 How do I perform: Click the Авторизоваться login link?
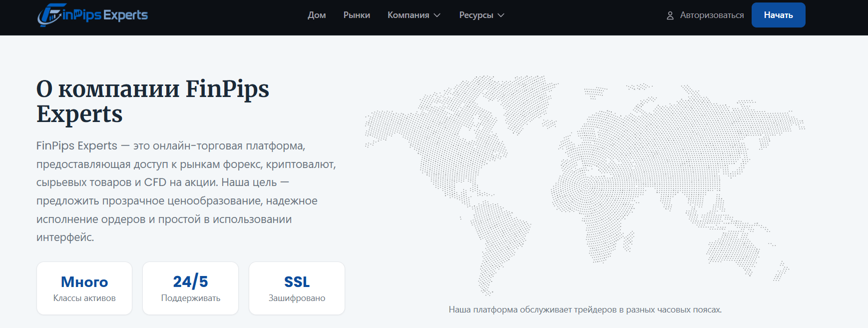point(705,15)
